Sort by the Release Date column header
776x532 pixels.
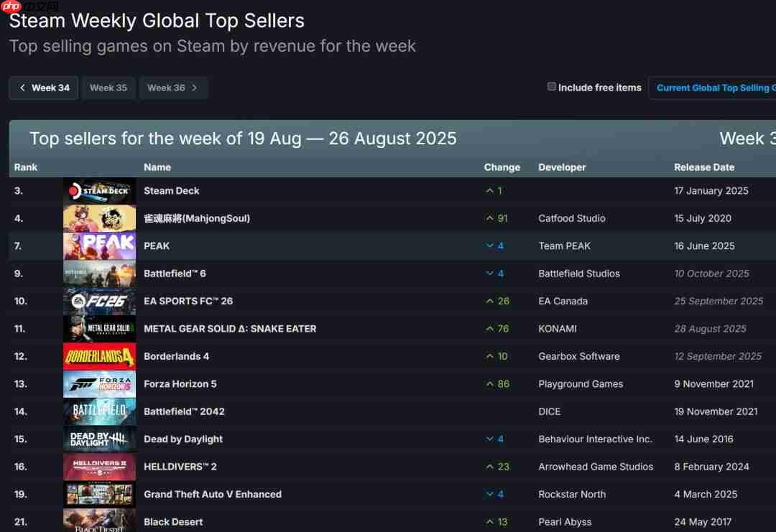pos(704,167)
